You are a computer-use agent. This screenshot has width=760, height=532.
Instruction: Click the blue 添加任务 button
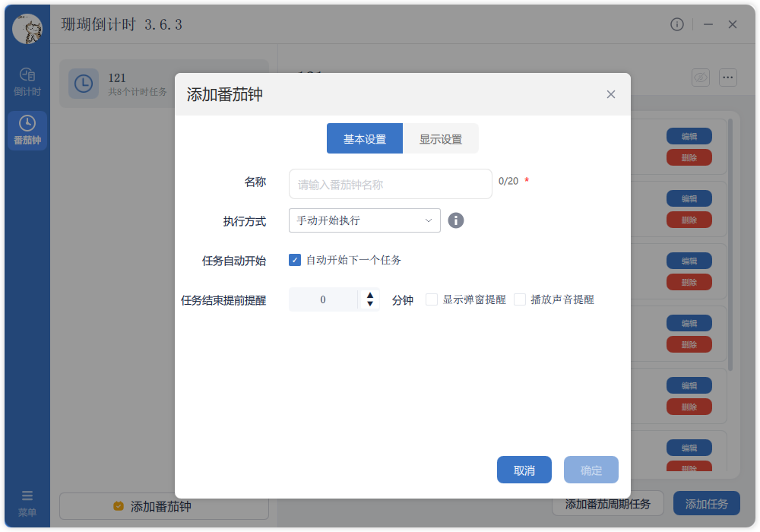[706, 503]
